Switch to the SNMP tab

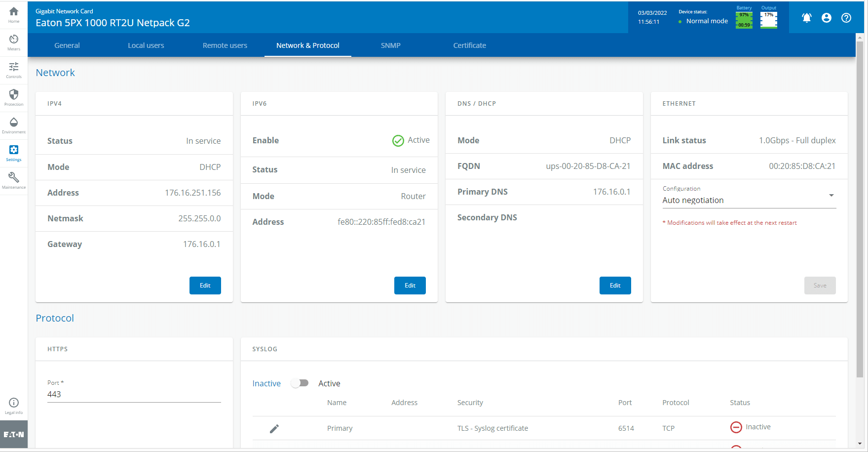click(391, 45)
